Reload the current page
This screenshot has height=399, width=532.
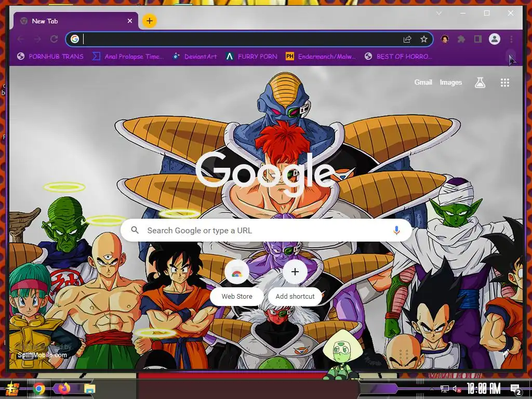(54, 39)
